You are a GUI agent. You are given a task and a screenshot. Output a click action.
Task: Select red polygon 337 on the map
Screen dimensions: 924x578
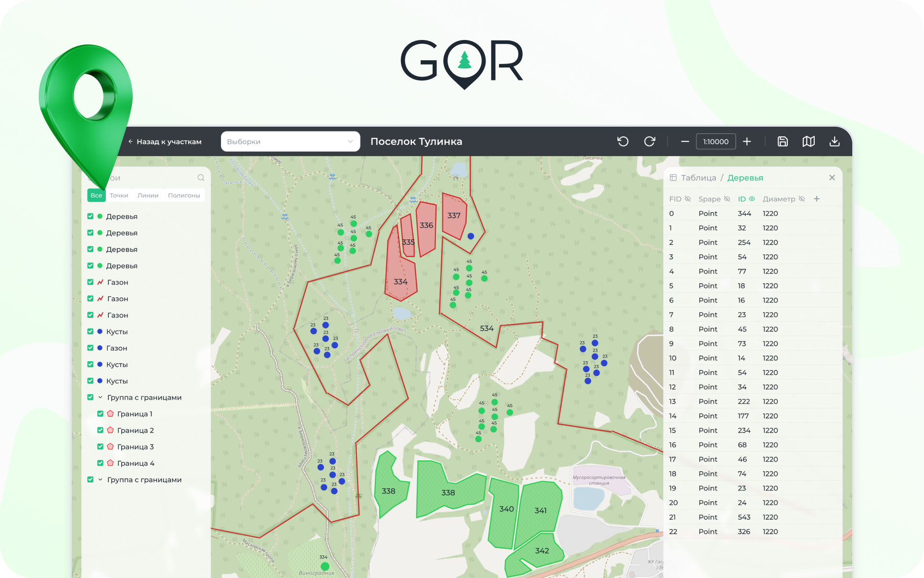(x=453, y=216)
